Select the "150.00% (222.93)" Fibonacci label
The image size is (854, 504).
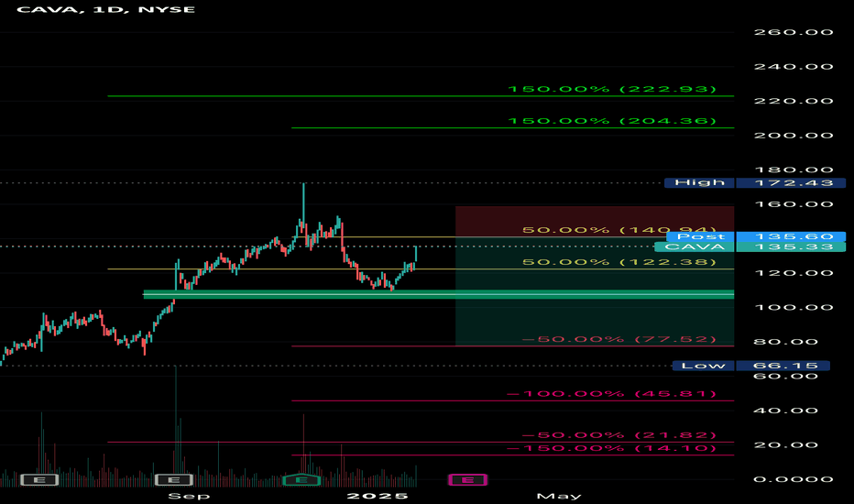611,89
